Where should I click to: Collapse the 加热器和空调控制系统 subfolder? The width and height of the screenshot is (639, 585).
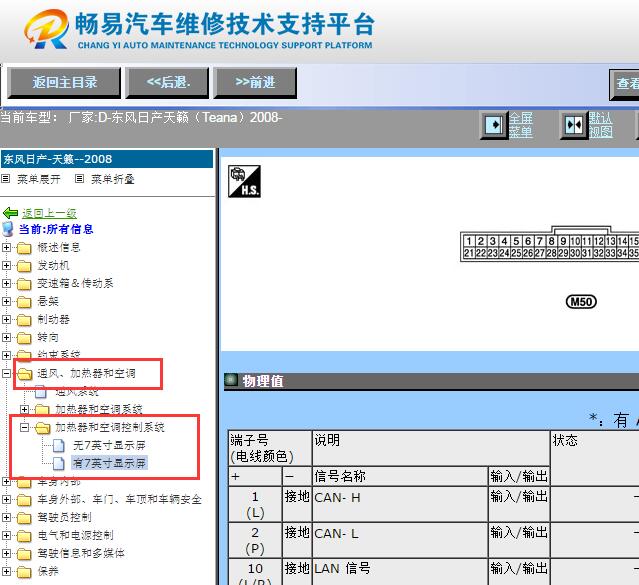coord(24,427)
